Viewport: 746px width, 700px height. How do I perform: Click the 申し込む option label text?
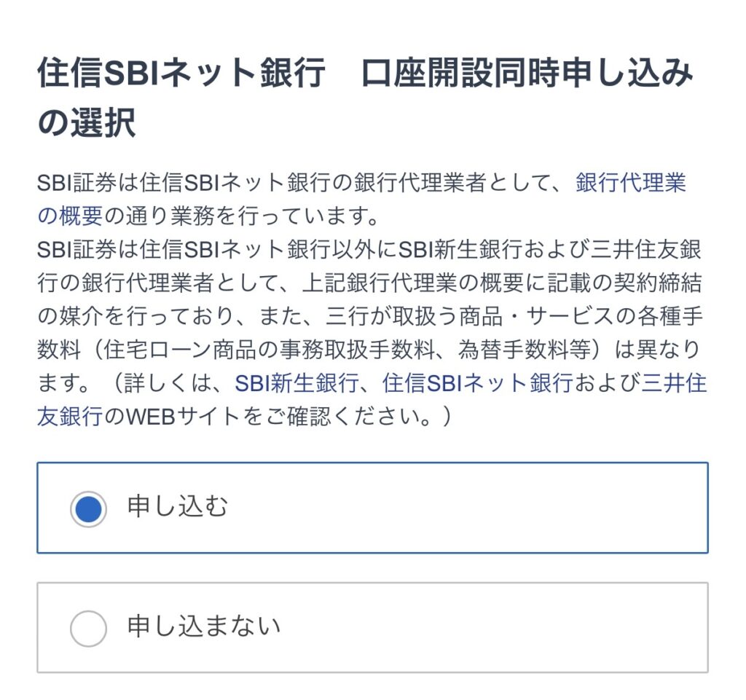point(177,507)
